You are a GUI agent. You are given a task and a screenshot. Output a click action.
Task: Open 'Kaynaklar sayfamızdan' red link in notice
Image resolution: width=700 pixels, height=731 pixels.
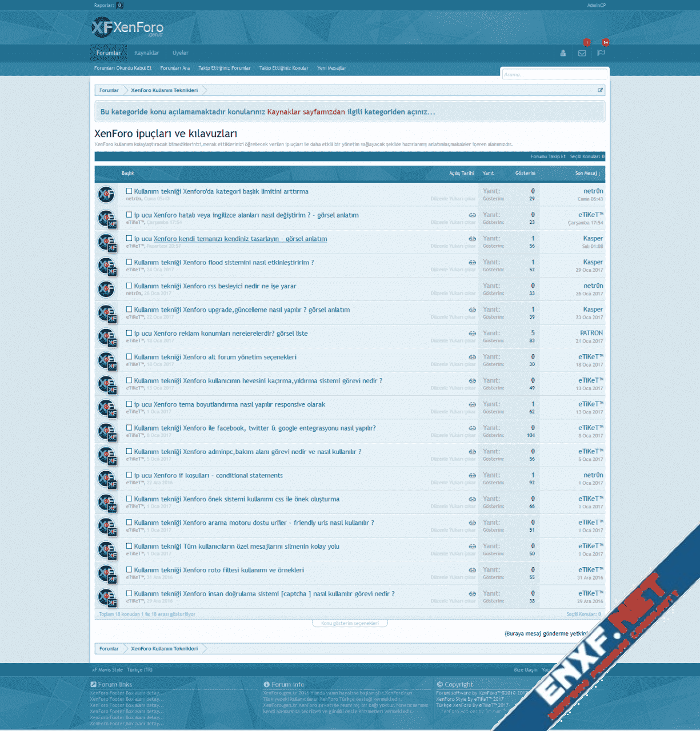(306, 112)
